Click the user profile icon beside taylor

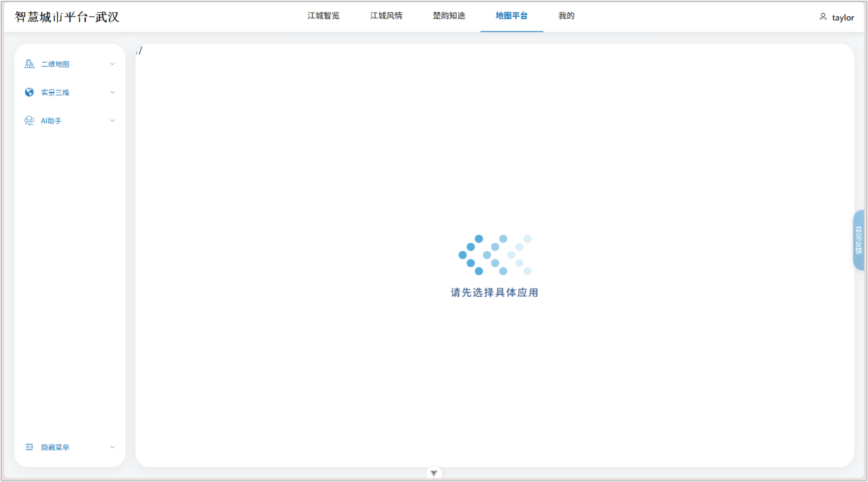(823, 17)
